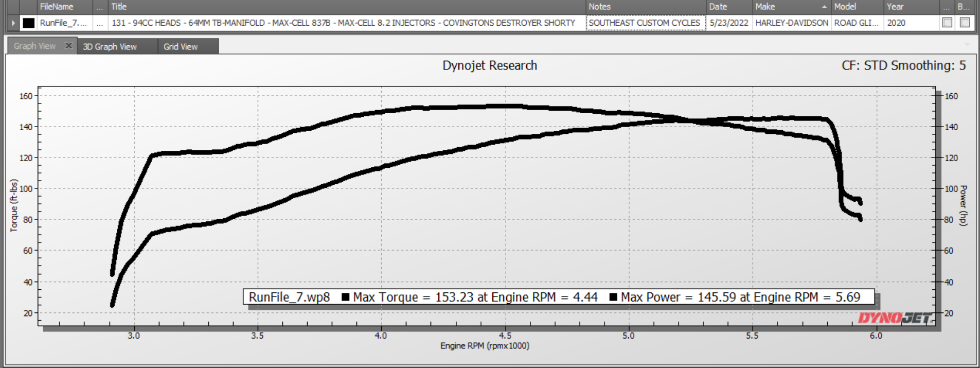The width and height of the screenshot is (980, 368).
Task: Toggle the checkbox under the B... column
Action: (x=965, y=23)
